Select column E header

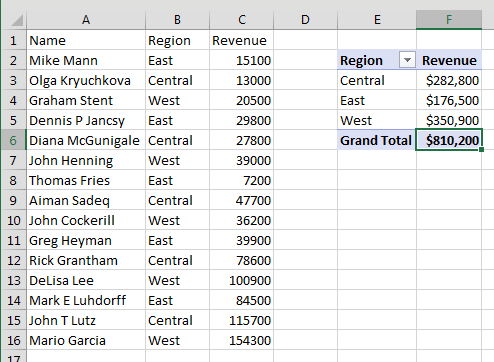coord(377,20)
